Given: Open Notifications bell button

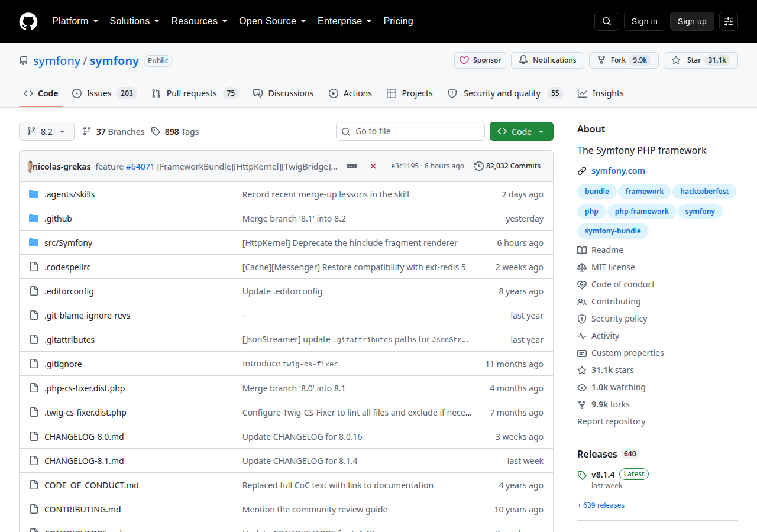Looking at the screenshot, I should (x=548, y=60).
